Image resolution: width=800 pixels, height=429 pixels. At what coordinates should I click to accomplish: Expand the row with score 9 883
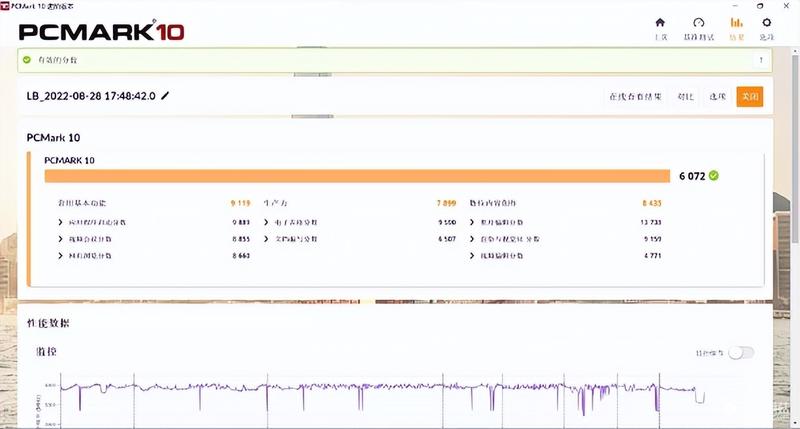(60, 222)
